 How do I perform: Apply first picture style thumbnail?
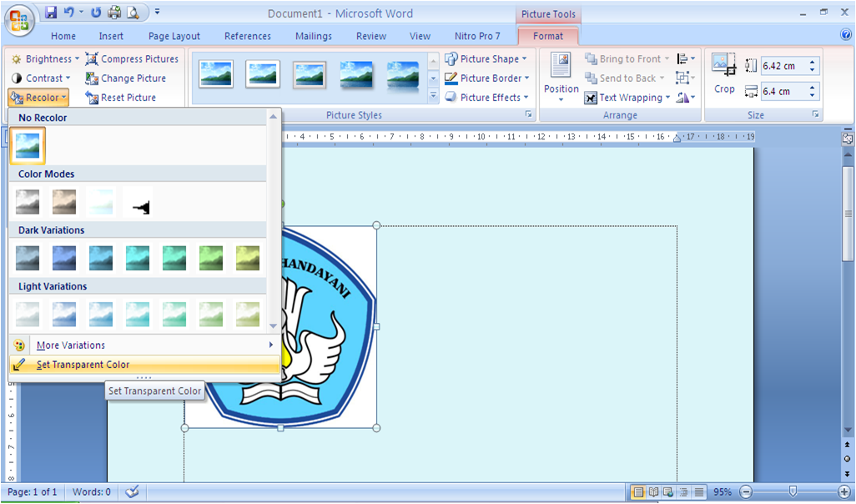(x=216, y=74)
